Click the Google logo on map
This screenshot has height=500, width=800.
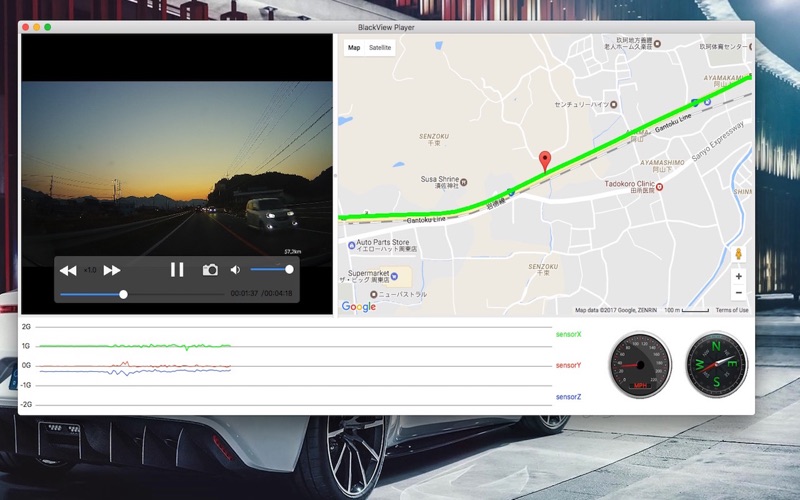click(359, 306)
